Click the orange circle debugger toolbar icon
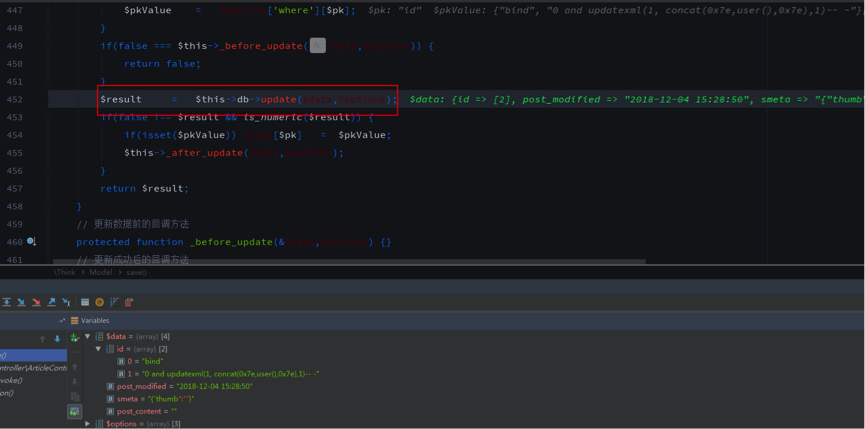 tap(99, 301)
